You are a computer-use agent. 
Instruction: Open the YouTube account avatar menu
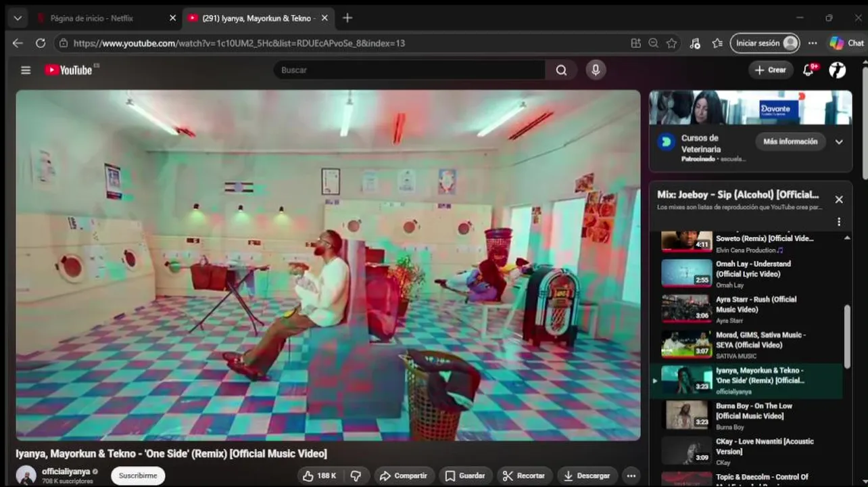[x=838, y=70]
